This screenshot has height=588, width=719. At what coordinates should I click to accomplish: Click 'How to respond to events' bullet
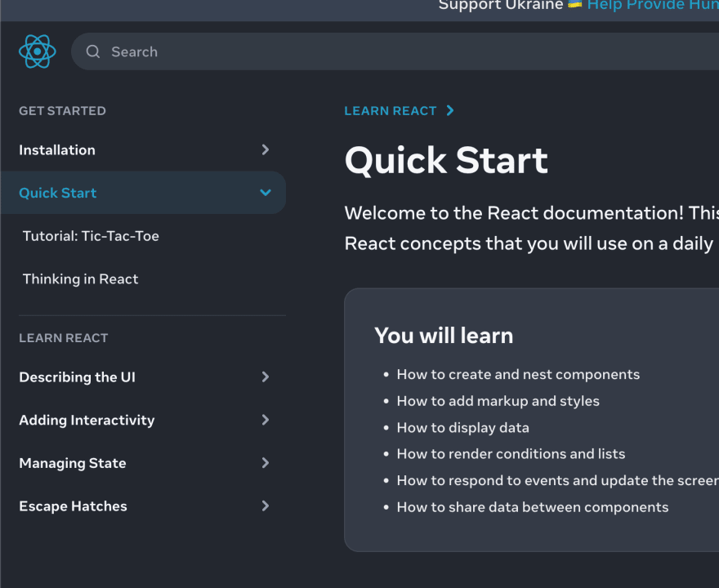[x=557, y=480]
